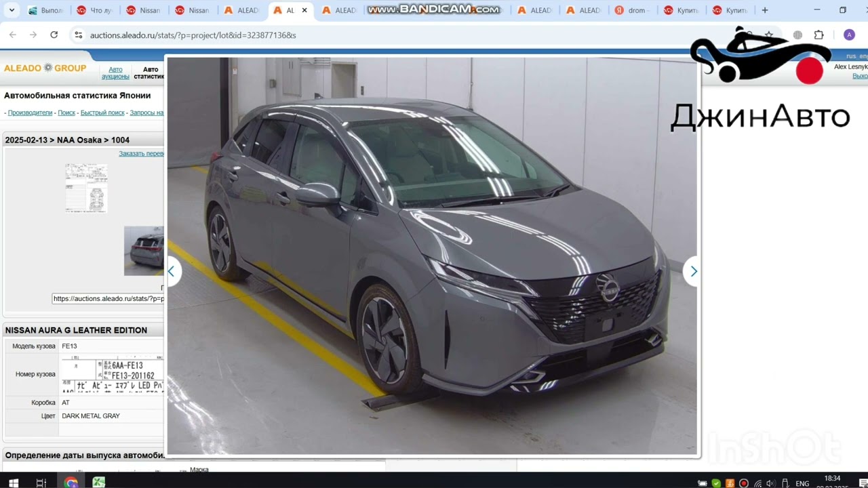Viewport: 868px width, 488px height.
Task: Click the 'Заказать перевод' link
Action: [x=141, y=153]
